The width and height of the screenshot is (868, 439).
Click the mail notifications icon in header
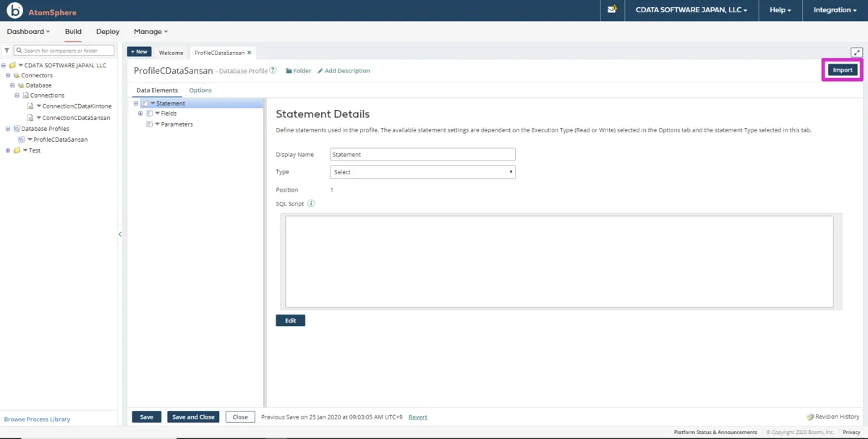click(x=613, y=10)
